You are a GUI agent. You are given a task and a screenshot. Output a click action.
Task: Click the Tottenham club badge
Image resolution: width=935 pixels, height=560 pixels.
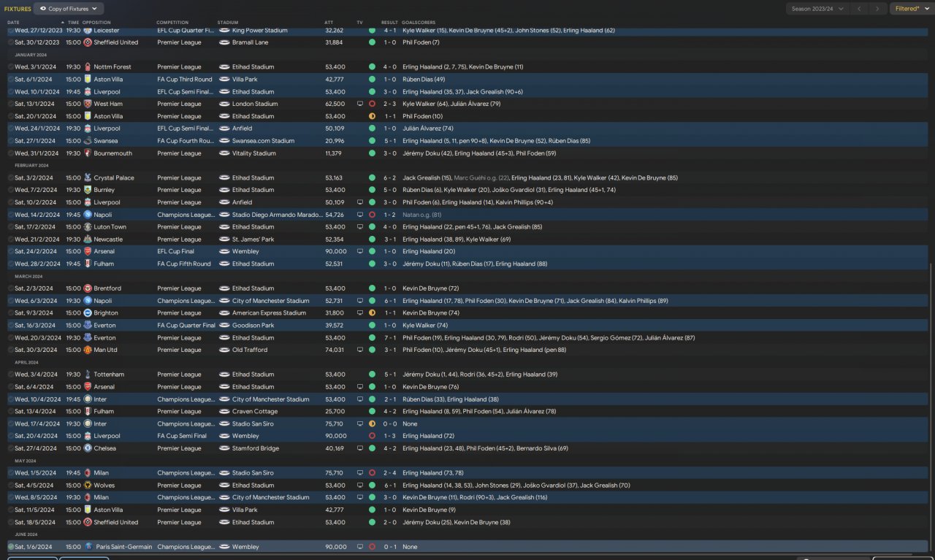tap(88, 375)
